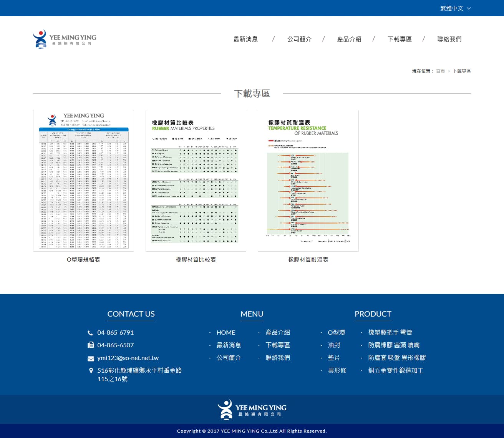The image size is (504, 438).
Task: Open 防震橡膠 塞頭 噴嘴 footer product link
Action: pos(394,345)
